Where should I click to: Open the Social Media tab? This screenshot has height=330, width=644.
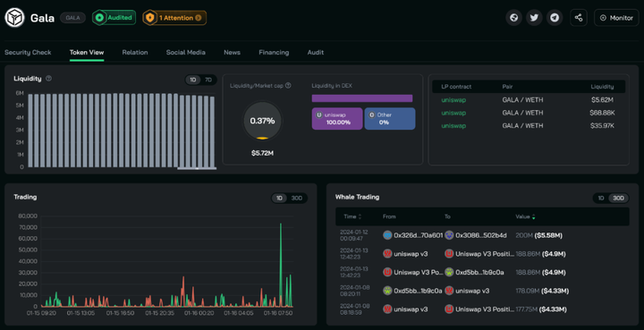186,52
